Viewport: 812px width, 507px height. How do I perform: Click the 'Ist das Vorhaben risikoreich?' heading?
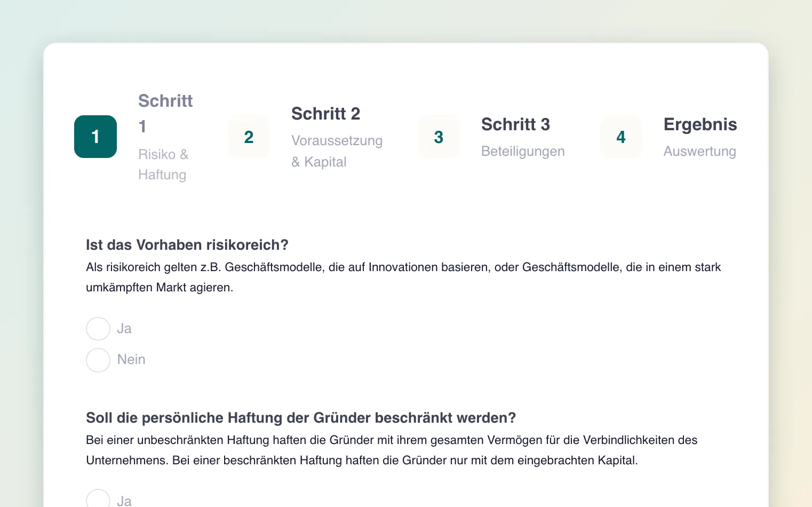[187, 245]
